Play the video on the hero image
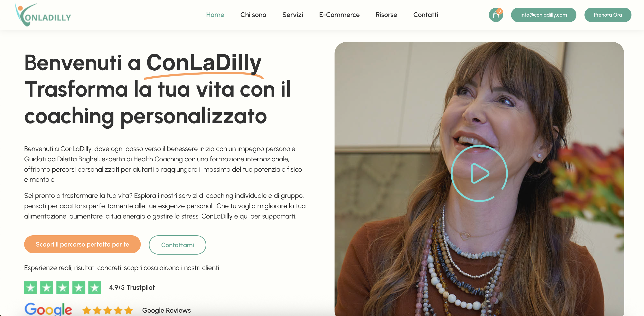 479,173
